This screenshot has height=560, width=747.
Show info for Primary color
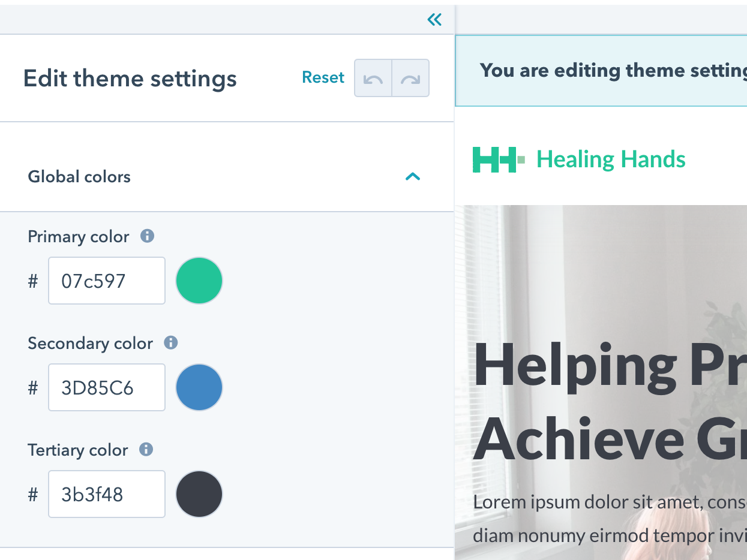point(147,236)
